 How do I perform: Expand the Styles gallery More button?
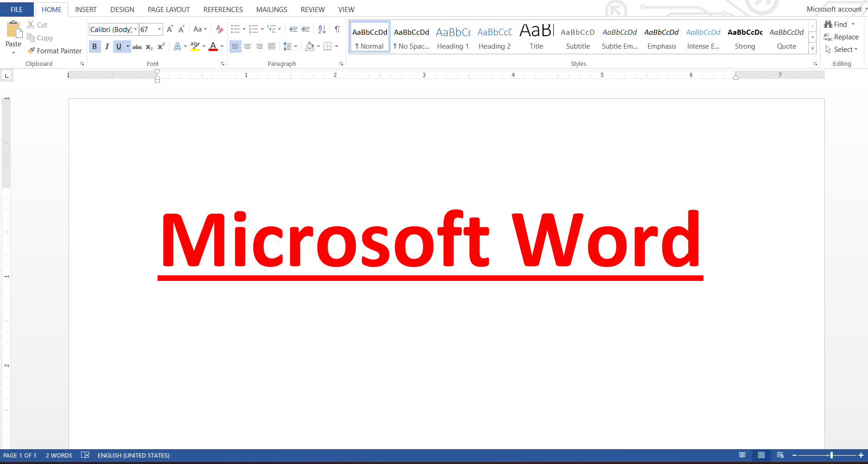pos(812,49)
